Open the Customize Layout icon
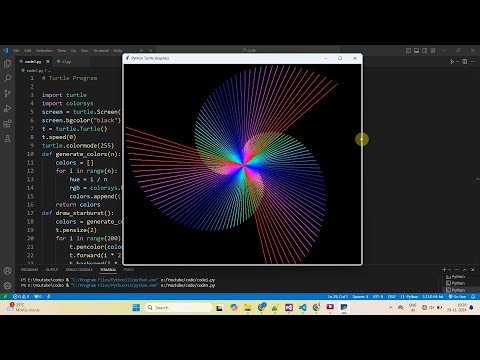The height and width of the screenshot is (360, 480). (x=433, y=50)
